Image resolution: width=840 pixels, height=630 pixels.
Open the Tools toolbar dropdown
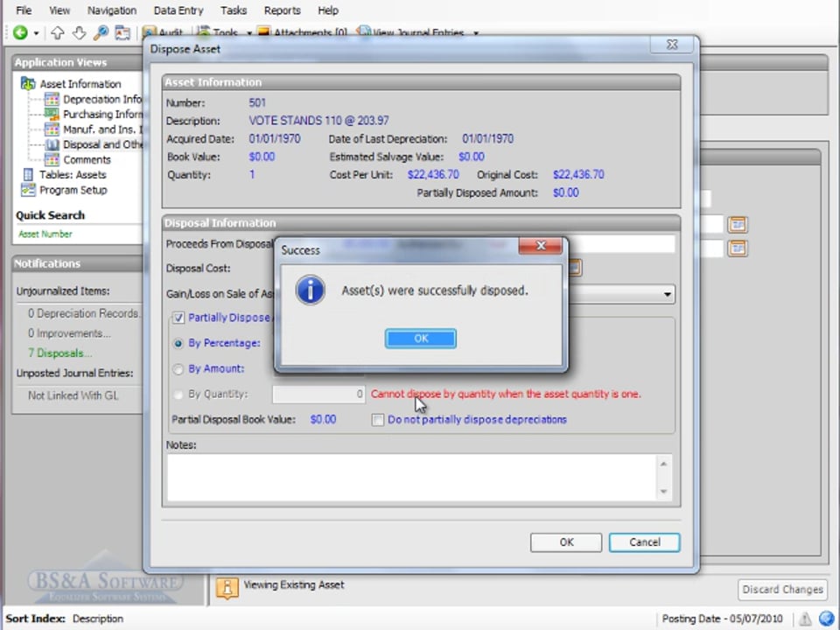coord(225,33)
